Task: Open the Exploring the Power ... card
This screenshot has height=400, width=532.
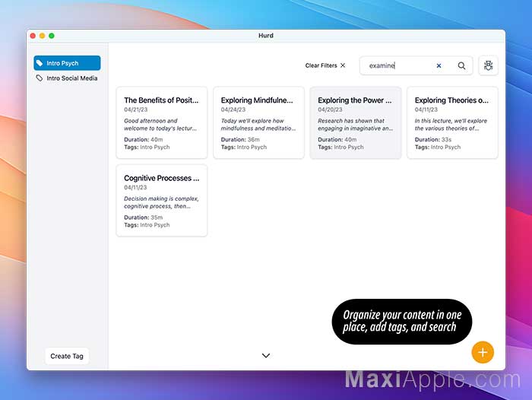Action: tap(356, 122)
